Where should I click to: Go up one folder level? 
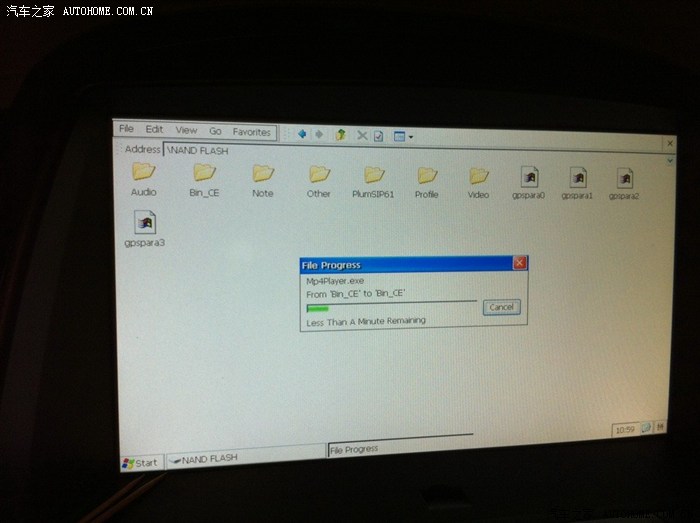point(341,135)
